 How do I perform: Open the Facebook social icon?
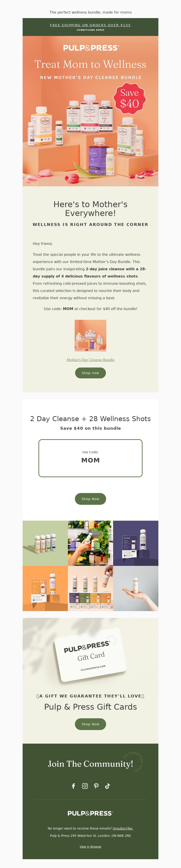tap(74, 786)
